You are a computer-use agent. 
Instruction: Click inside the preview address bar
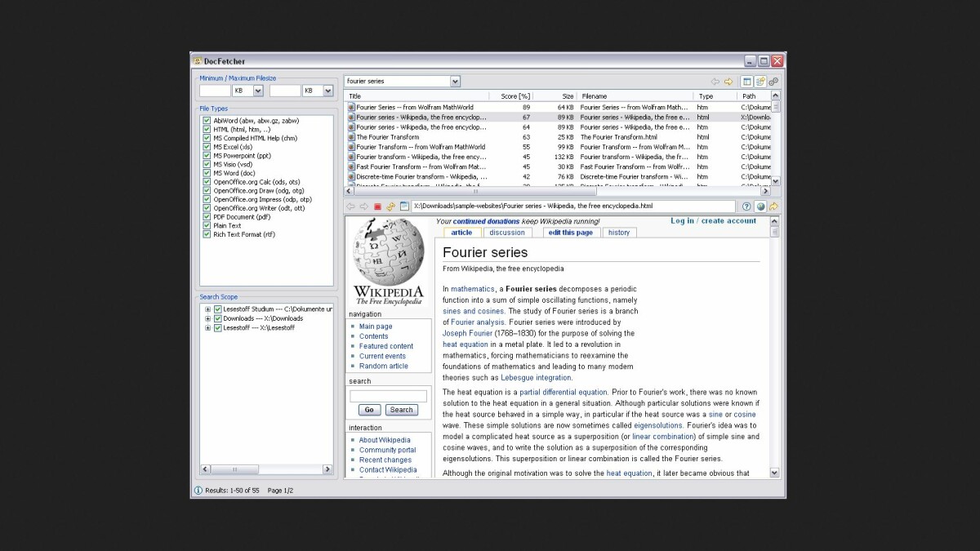click(572, 207)
